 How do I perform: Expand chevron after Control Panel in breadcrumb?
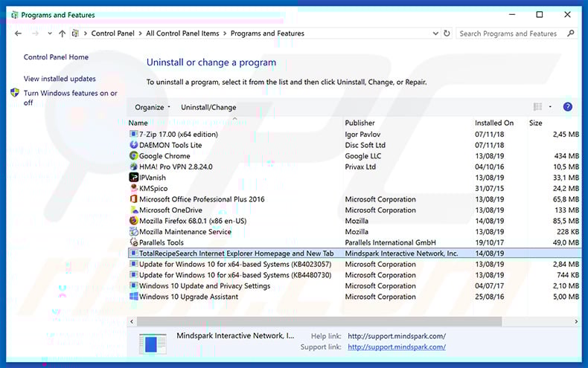coord(140,33)
